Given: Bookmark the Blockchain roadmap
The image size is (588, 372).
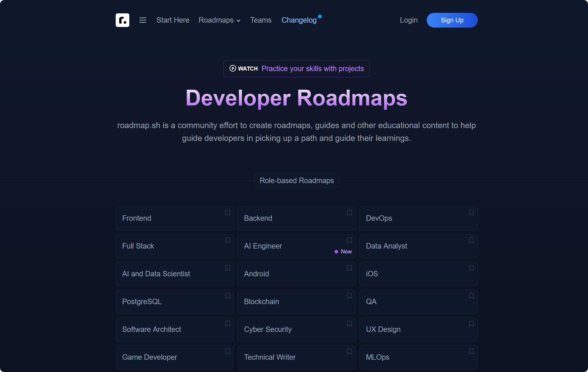Looking at the screenshot, I should pyautogui.click(x=349, y=296).
